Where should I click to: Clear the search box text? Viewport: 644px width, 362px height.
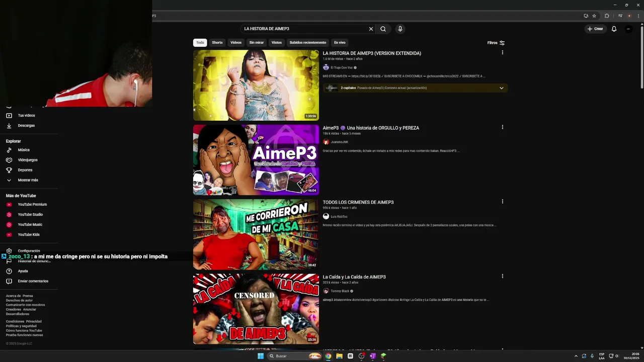(371, 29)
